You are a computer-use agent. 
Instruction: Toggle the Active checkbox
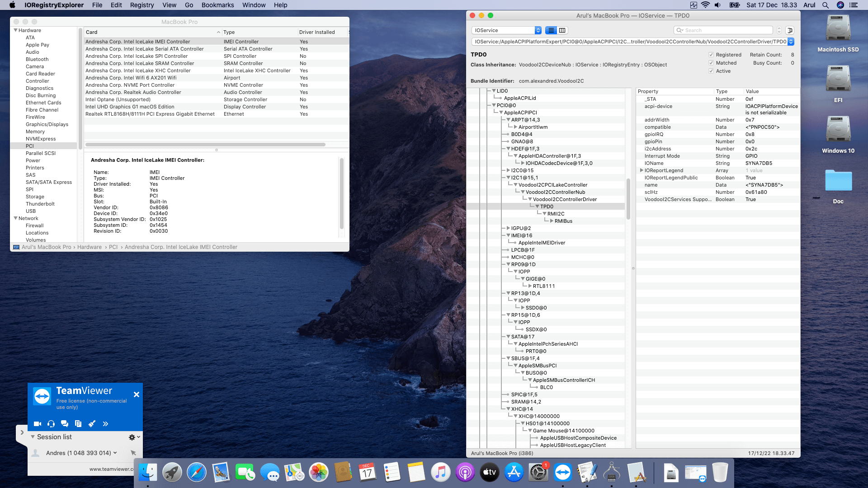[711, 71]
